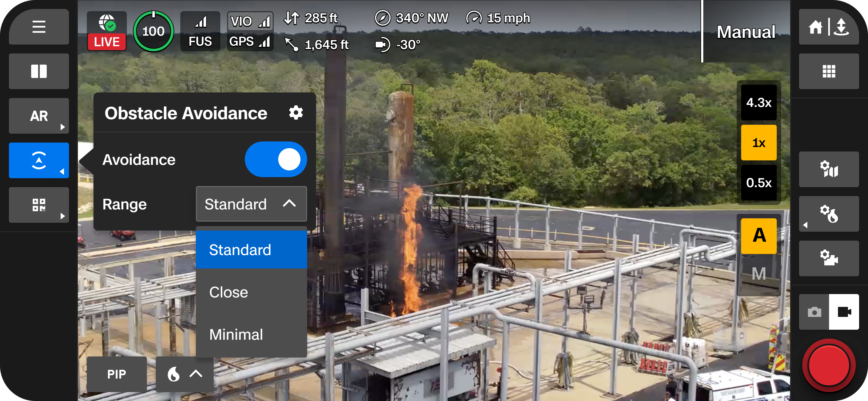Toggle the PIP view
The width and height of the screenshot is (868, 401).
coord(117,374)
